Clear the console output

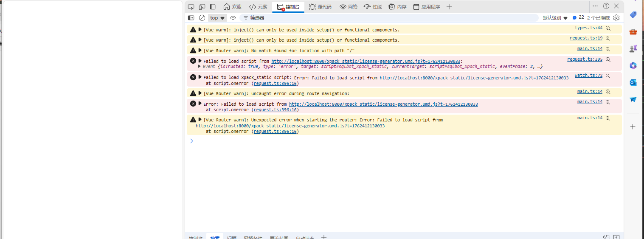point(202,18)
